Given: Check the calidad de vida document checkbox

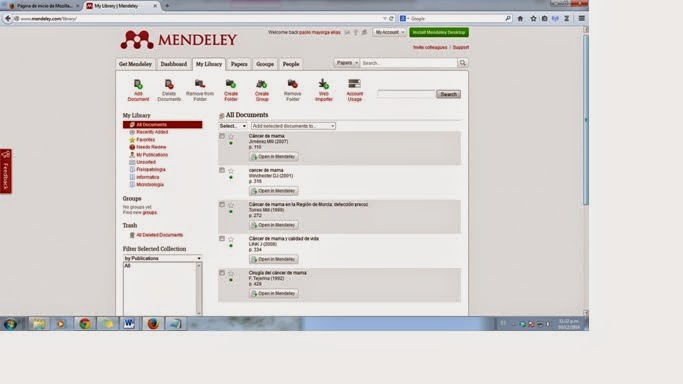Looking at the screenshot, I should pyautogui.click(x=222, y=239).
